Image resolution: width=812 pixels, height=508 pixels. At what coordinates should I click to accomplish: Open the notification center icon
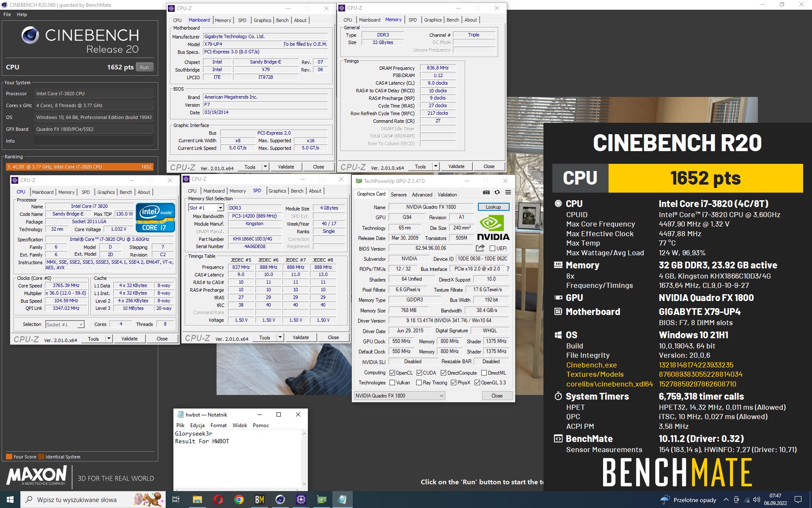[798, 500]
